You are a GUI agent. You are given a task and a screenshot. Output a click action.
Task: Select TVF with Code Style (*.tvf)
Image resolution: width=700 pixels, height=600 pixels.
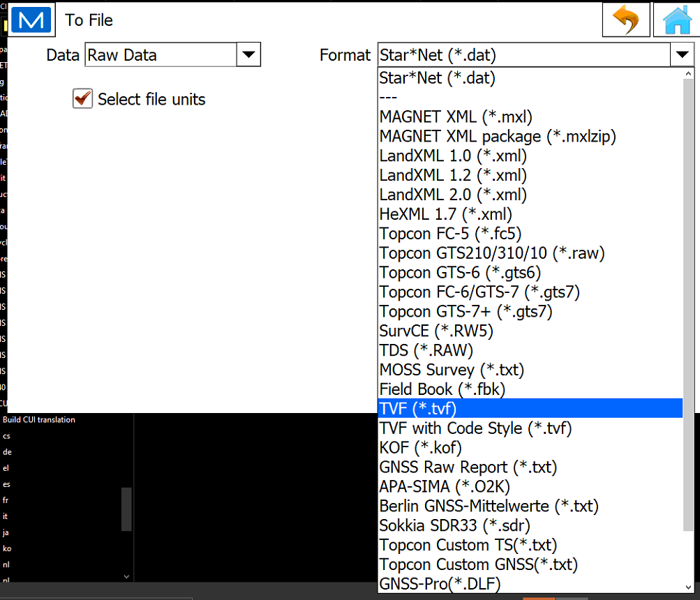[530, 428]
